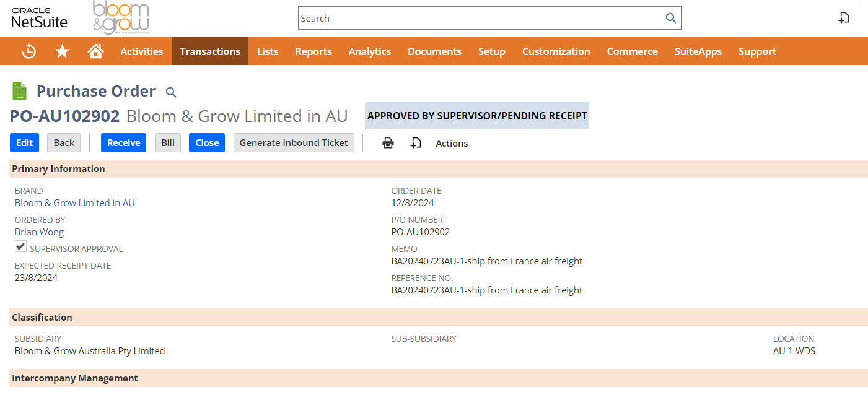Click the Approved by Supervisor/Pending Receipt status badge
The width and height of the screenshot is (868, 395).
coord(477,116)
